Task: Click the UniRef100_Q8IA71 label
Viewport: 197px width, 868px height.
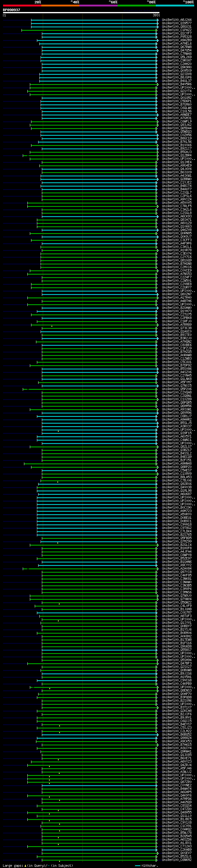Action: point(177,220)
